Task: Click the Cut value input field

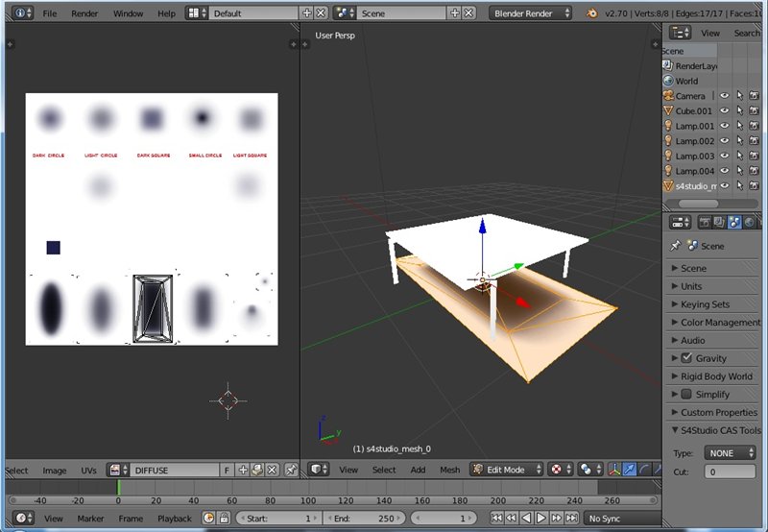Action: tap(730, 472)
